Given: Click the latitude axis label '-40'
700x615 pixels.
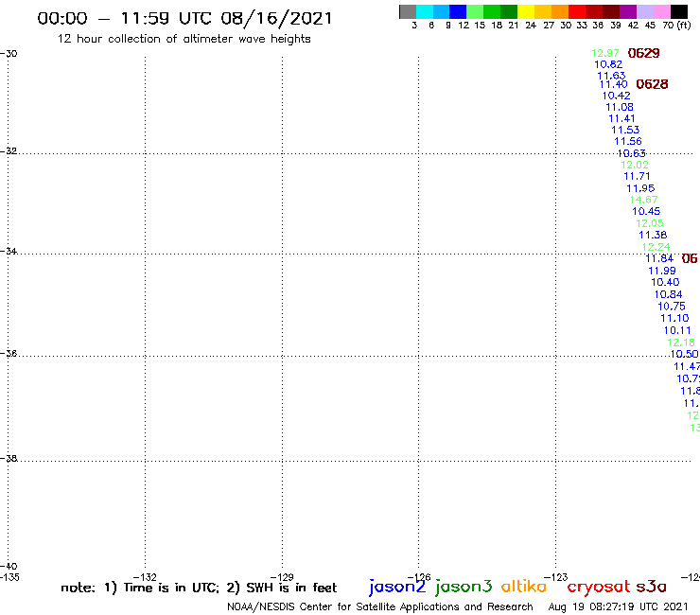Looking at the screenshot, I should tap(9, 567).
